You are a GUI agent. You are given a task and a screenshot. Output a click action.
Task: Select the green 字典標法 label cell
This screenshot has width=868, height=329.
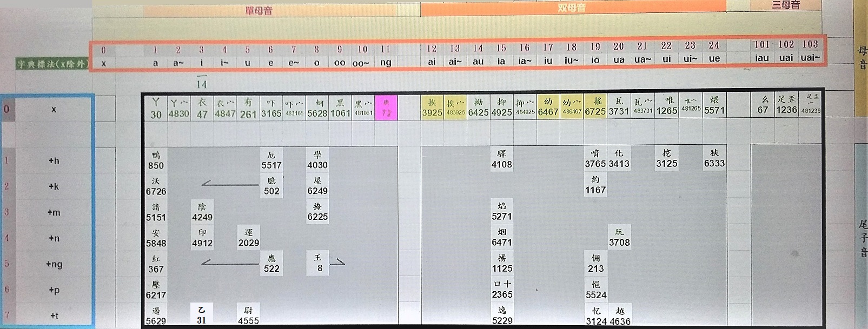click(x=52, y=64)
